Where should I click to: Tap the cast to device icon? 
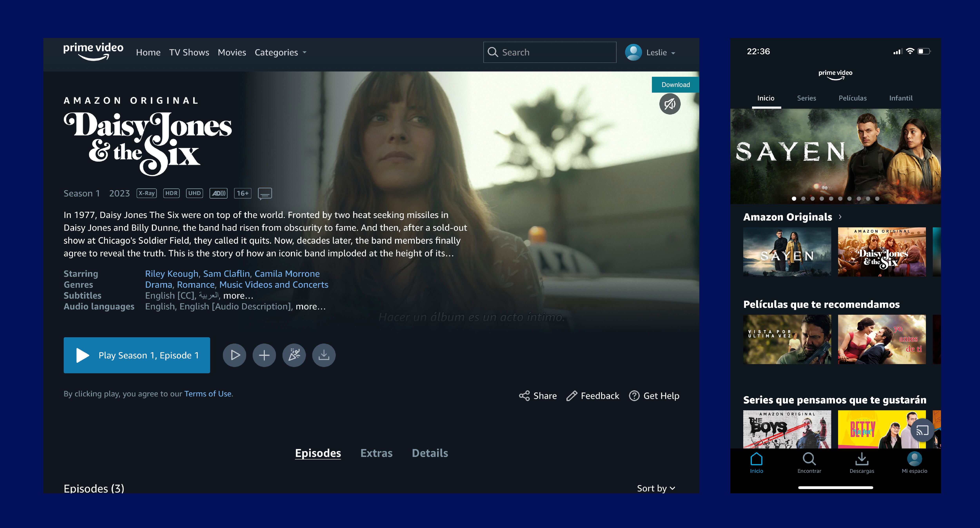coord(922,430)
